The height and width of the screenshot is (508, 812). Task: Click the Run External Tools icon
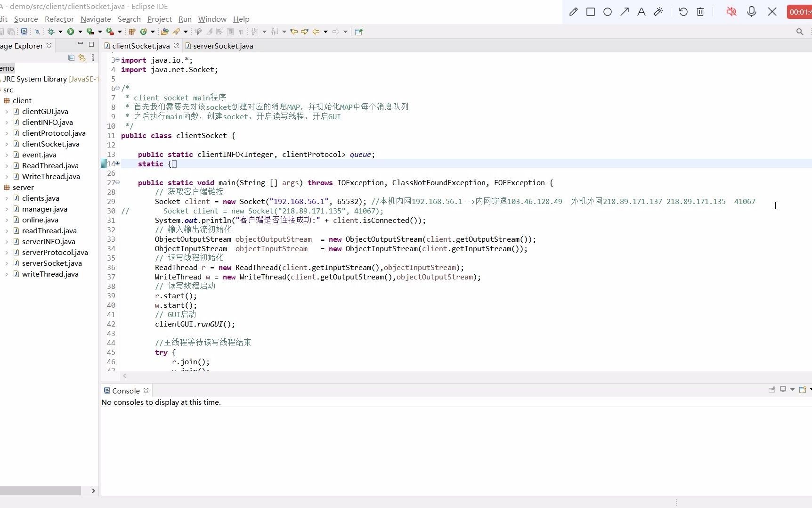110,32
